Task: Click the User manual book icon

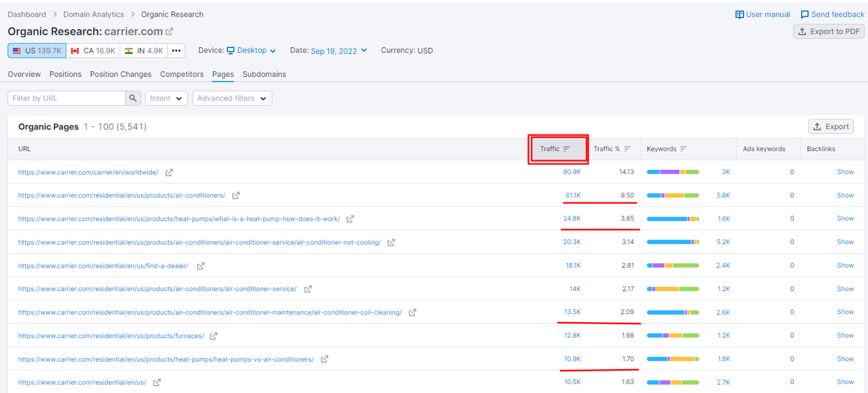Action: pyautogui.click(x=739, y=14)
